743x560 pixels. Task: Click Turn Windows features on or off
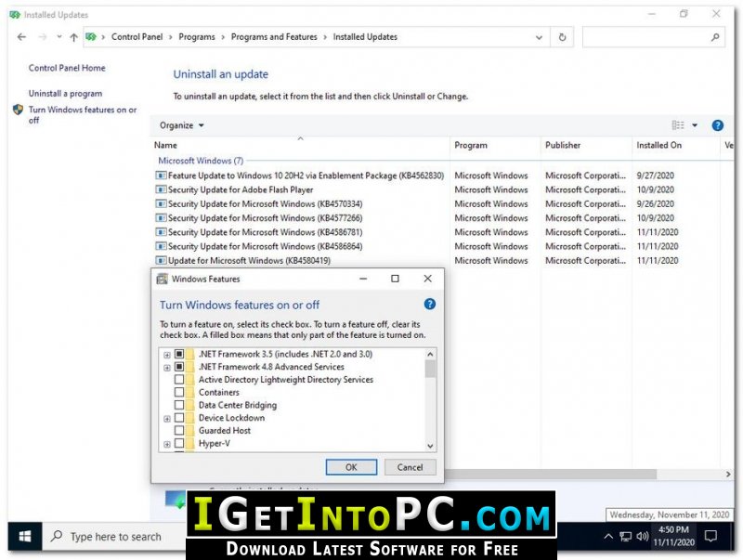point(83,114)
